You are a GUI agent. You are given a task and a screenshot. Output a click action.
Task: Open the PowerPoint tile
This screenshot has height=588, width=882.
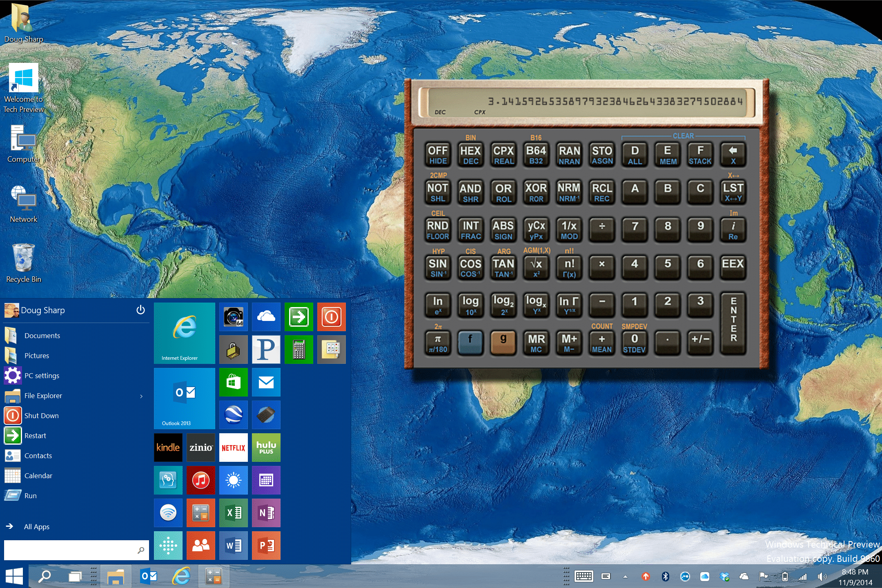pos(266,546)
